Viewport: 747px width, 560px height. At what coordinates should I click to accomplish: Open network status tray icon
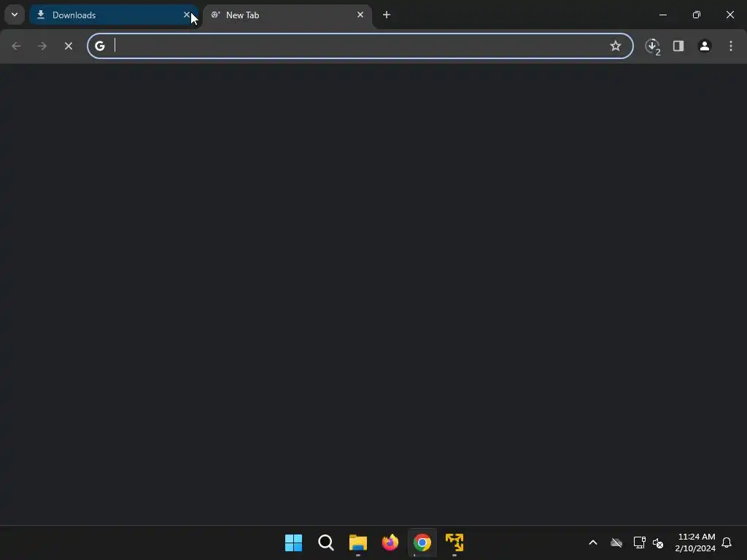639,542
